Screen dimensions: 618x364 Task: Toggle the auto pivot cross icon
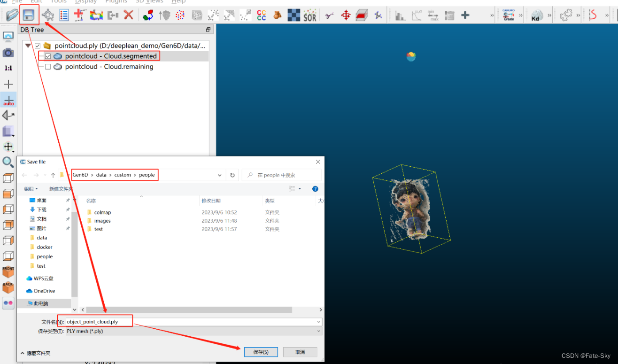coord(8,100)
